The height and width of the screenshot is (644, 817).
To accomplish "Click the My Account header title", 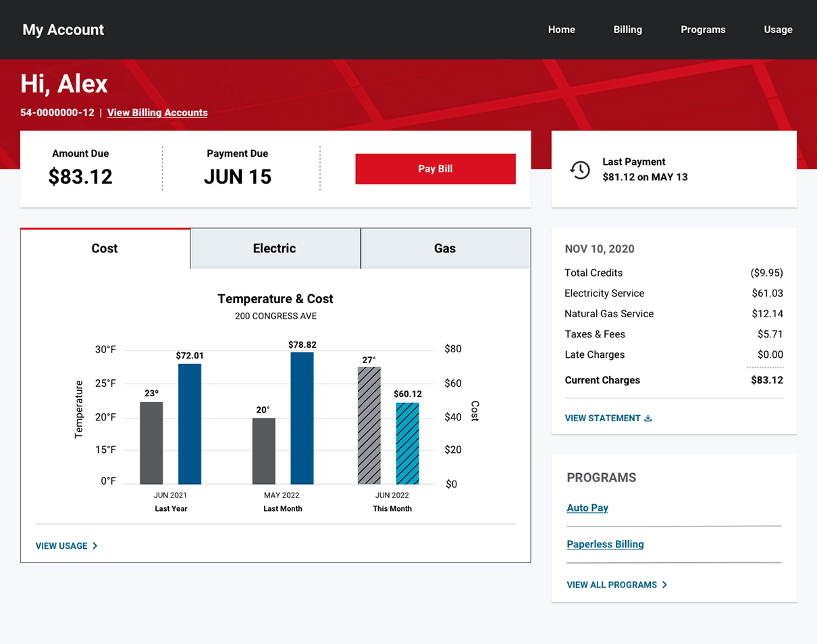I will tap(63, 30).
